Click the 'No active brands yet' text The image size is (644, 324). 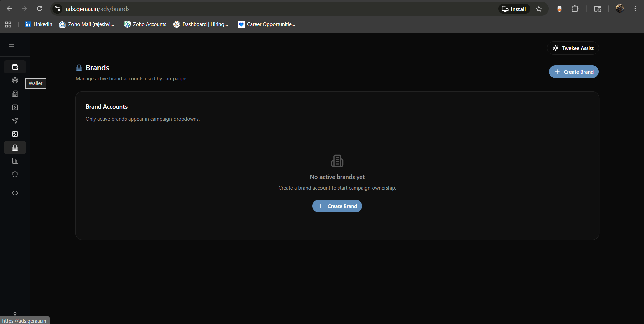pyautogui.click(x=337, y=177)
